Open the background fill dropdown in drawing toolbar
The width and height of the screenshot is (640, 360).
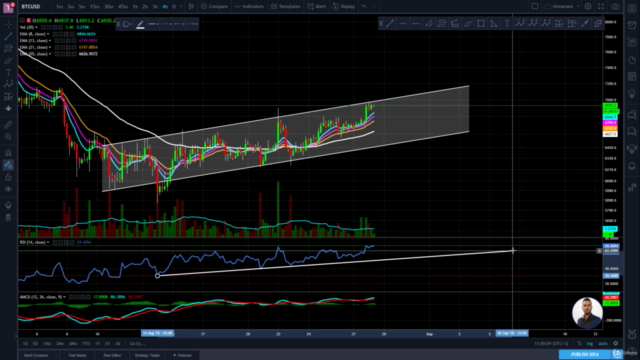pyautogui.click(x=127, y=24)
